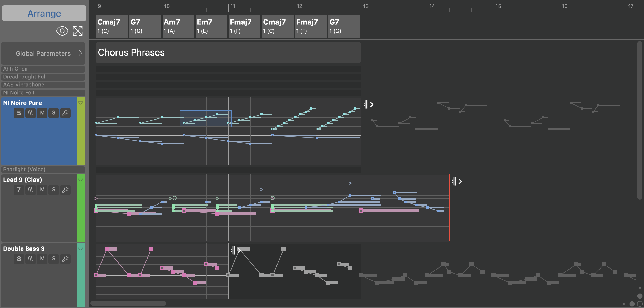
Task: Select the AAS Vibraphone track row
Action: (x=43, y=85)
